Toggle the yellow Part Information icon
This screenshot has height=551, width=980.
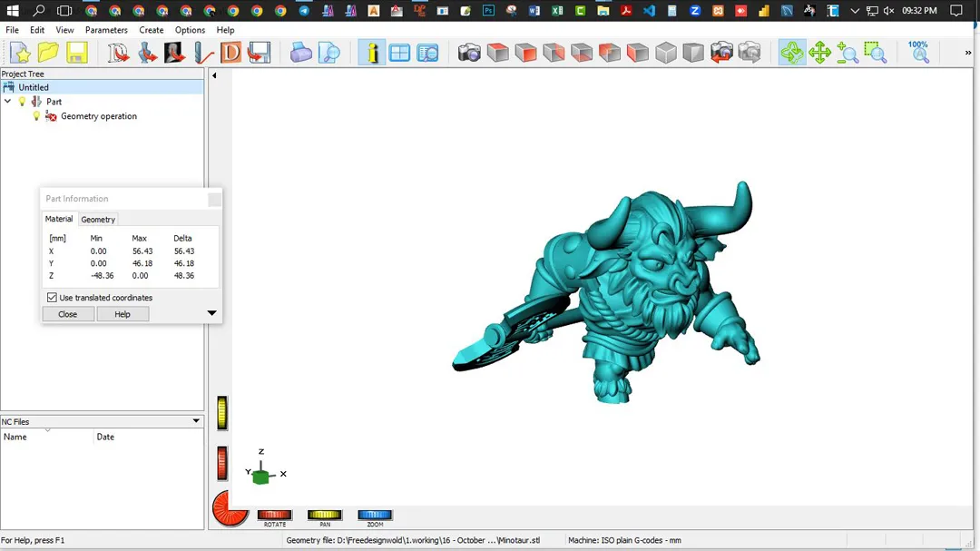point(372,54)
